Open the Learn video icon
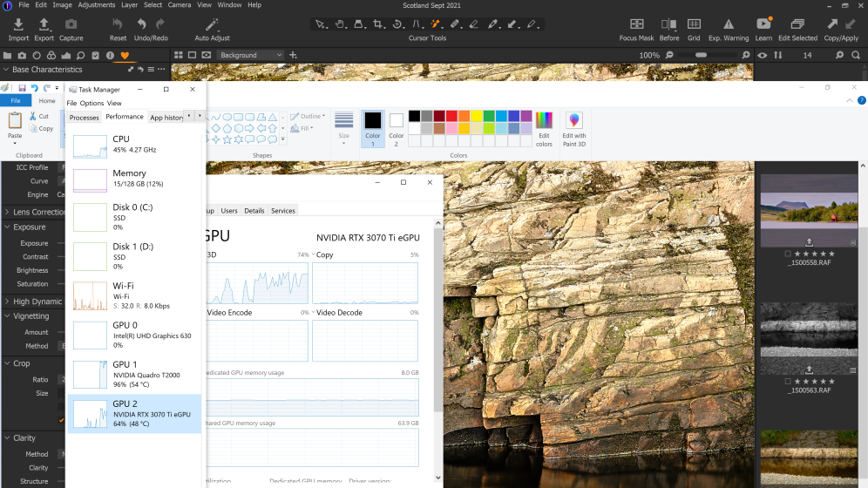 click(x=764, y=24)
